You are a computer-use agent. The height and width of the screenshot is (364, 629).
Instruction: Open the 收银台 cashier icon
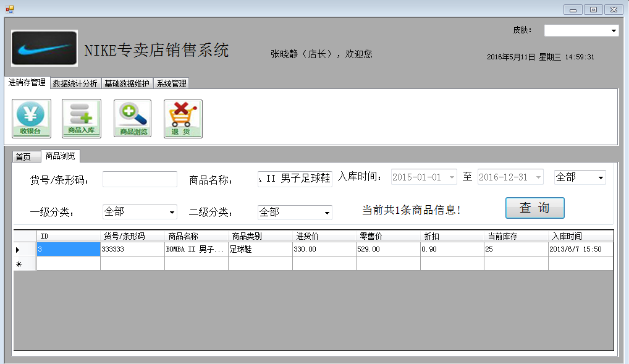tap(32, 119)
